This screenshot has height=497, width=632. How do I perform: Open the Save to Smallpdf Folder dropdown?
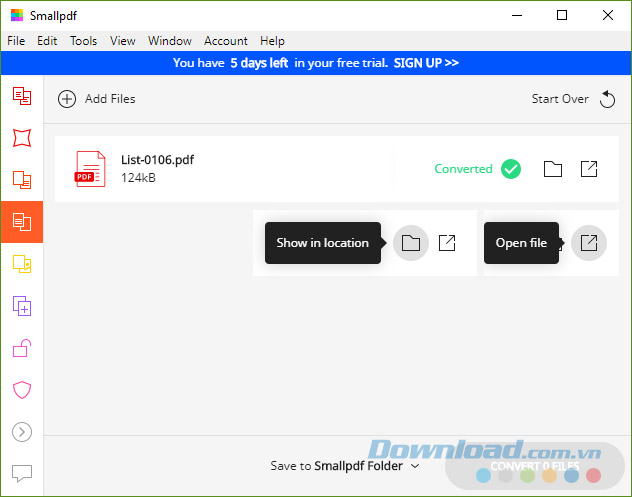pyautogui.click(x=345, y=466)
